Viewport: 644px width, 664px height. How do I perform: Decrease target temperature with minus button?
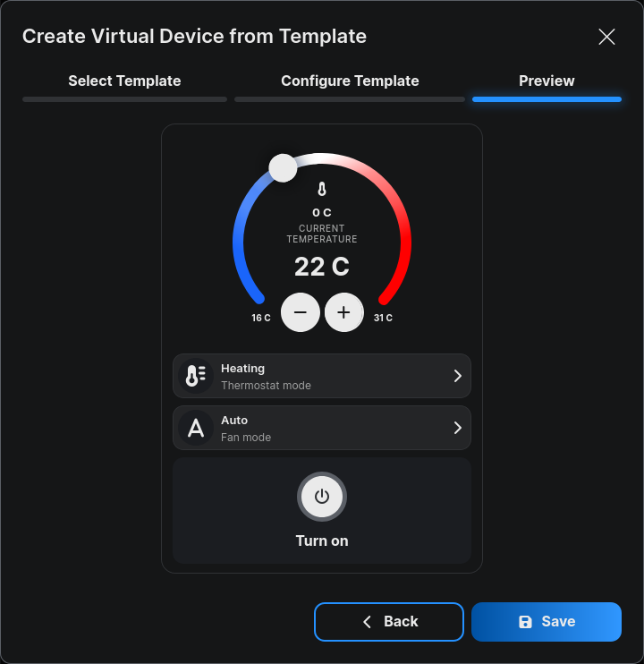click(301, 312)
